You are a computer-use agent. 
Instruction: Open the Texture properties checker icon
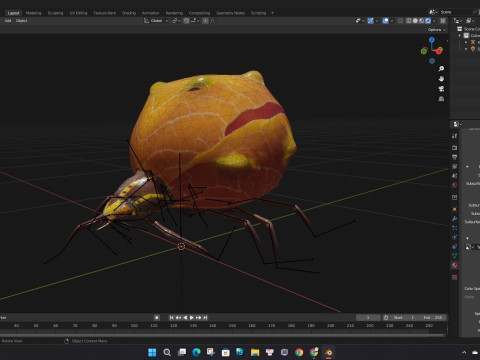coord(455,277)
